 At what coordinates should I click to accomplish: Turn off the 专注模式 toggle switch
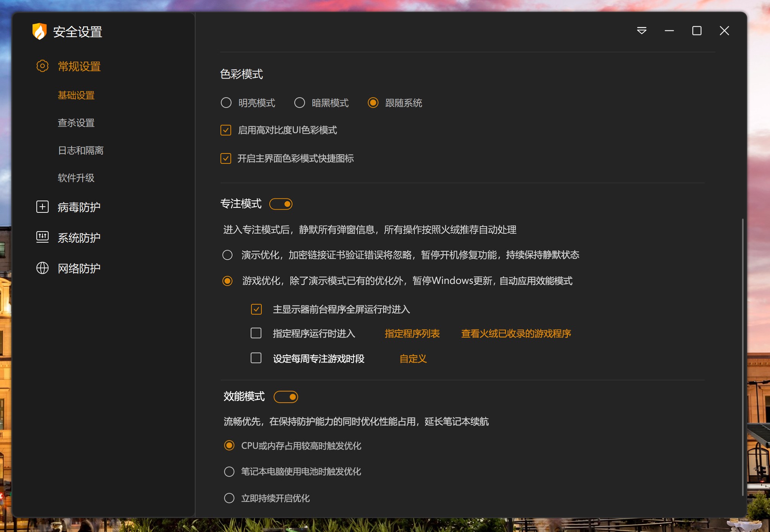pos(281,204)
